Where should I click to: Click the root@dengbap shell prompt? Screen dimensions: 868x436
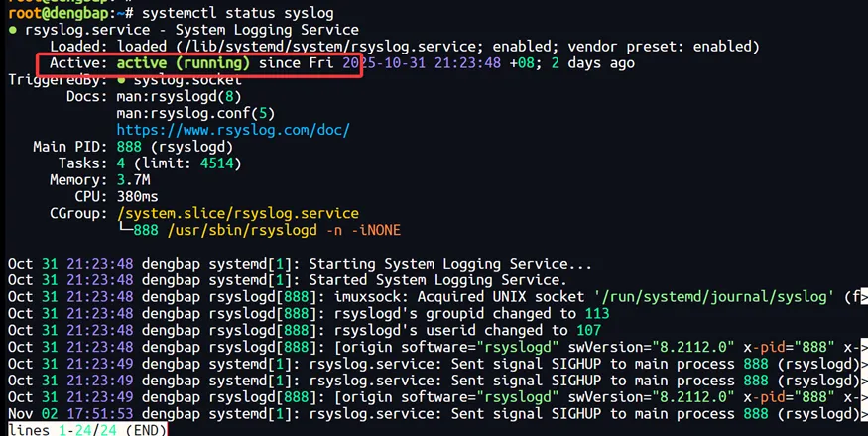[x=50, y=14]
